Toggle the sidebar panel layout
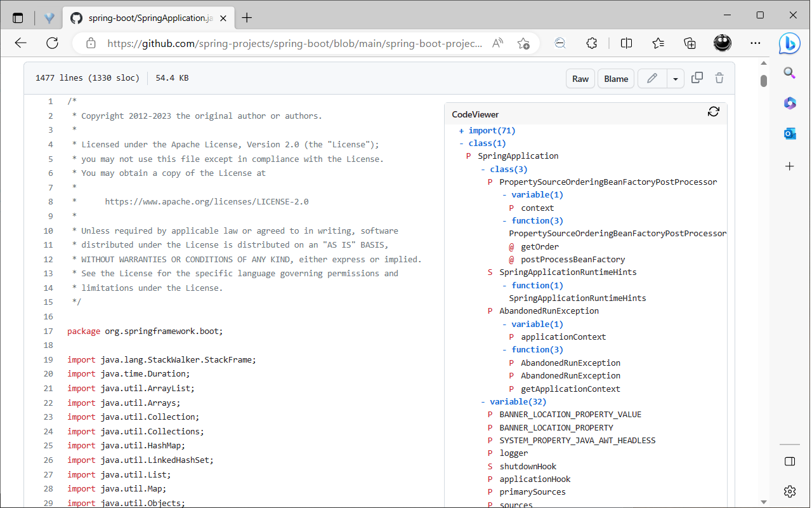 click(790, 461)
